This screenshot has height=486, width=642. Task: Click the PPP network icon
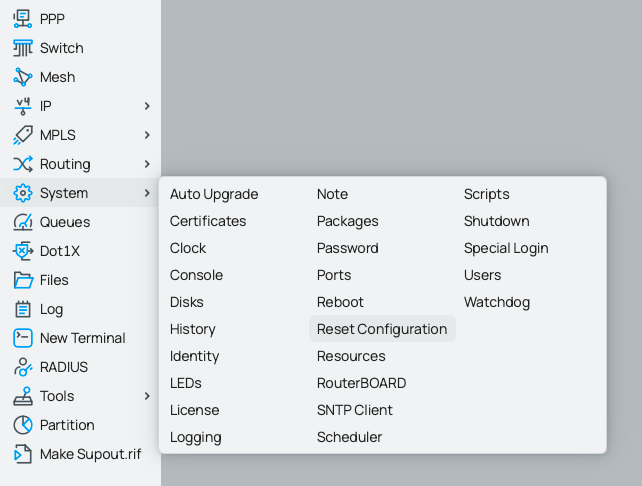[23, 19]
